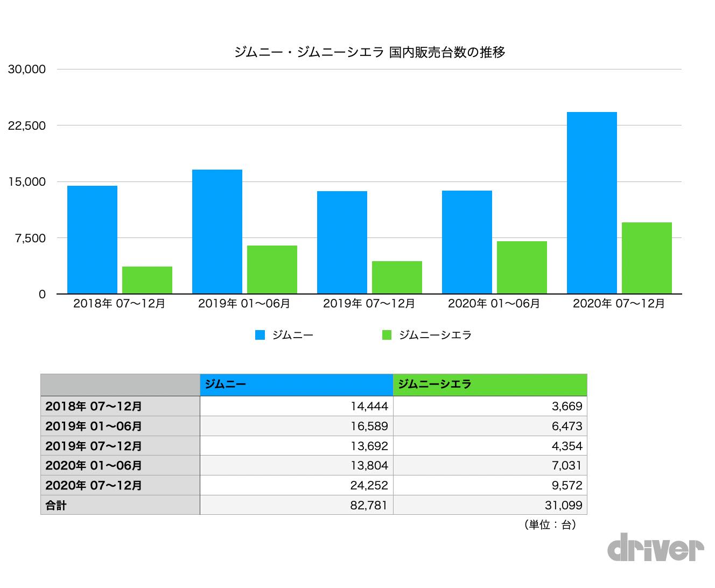Click the table cell showing 7,031
The height and width of the screenshot is (588, 715).
490,465
